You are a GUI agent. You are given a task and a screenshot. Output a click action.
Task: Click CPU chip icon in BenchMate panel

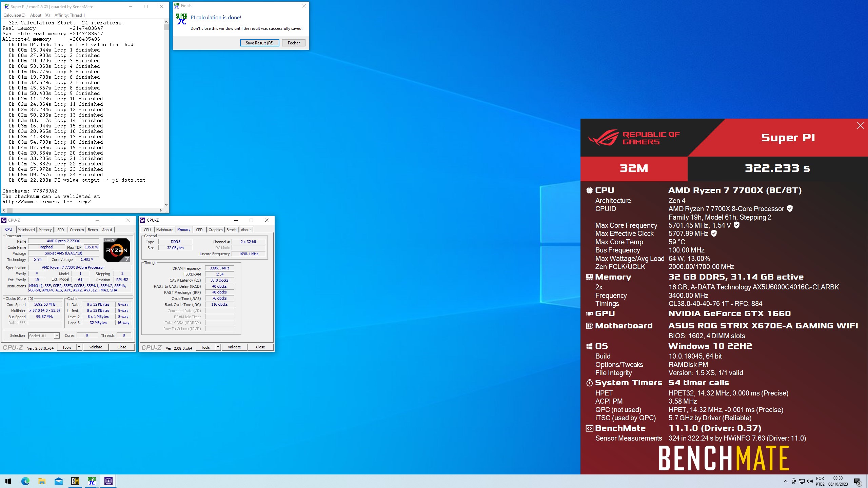coord(589,190)
